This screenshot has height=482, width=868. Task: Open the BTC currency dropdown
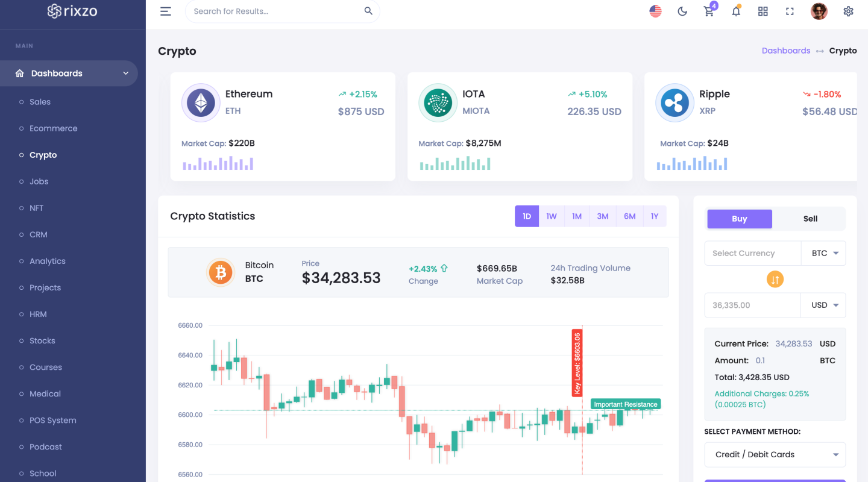coord(824,254)
